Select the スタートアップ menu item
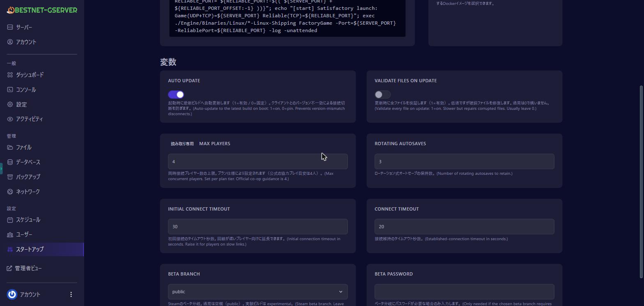644x306 pixels. click(x=42, y=249)
